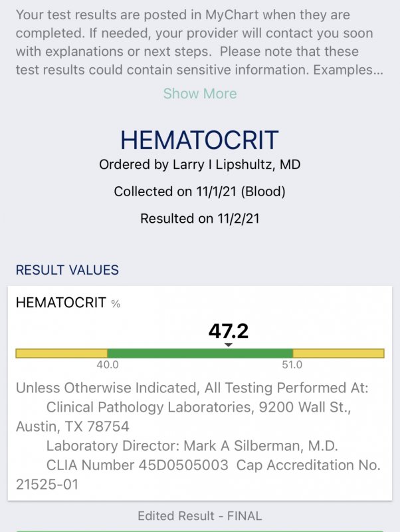This screenshot has width=400, height=532.
Task: Tap the Collected on 11/1/21 (Blood) line
Action: click(199, 192)
